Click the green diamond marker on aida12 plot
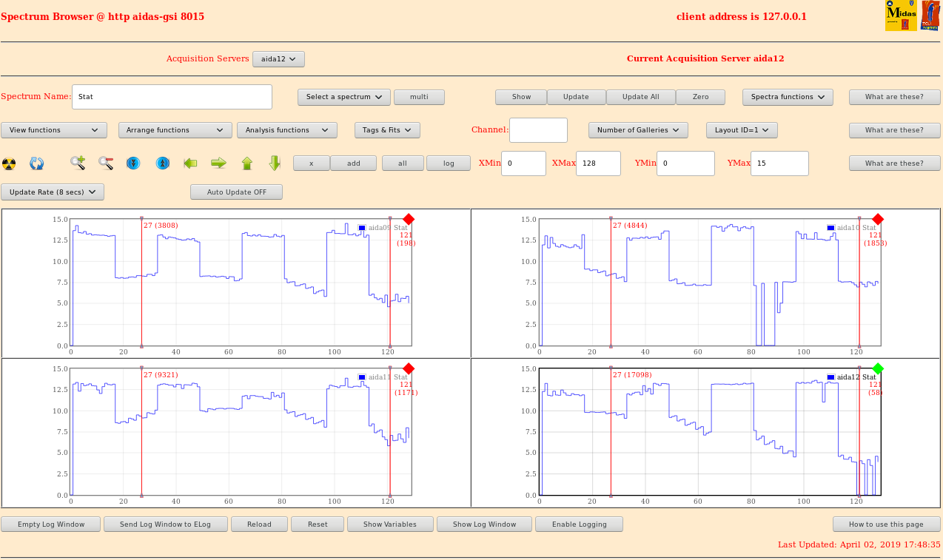Image resolution: width=943 pixels, height=560 pixels. pyautogui.click(x=878, y=368)
